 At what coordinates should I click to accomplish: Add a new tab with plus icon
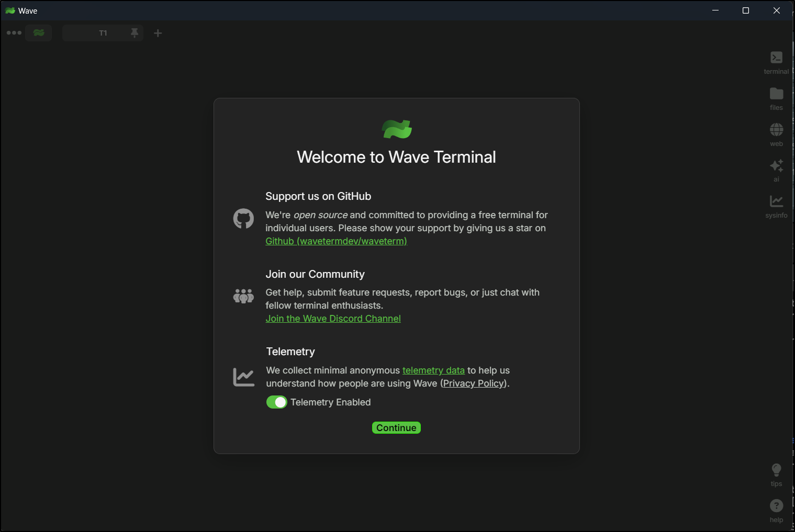tap(158, 33)
